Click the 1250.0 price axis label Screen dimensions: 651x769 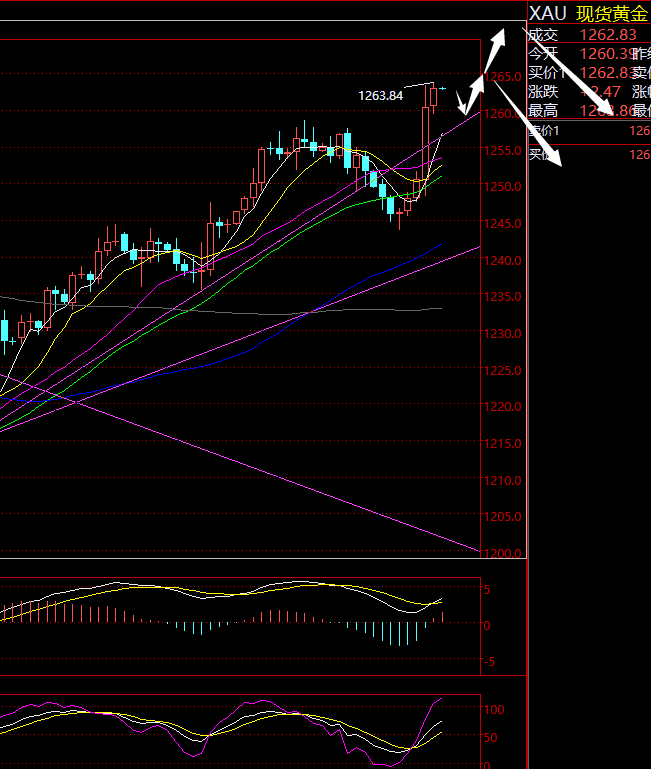(x=503, y=187)
